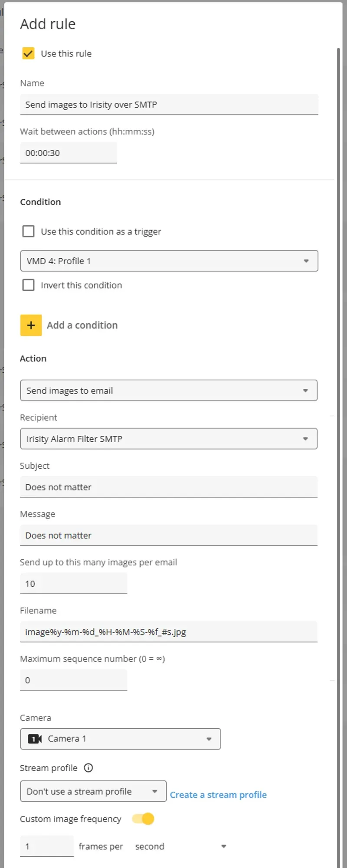Click the yellow plus Add a condition icon
Screen dimensions: 347x868
click(31, 325)
